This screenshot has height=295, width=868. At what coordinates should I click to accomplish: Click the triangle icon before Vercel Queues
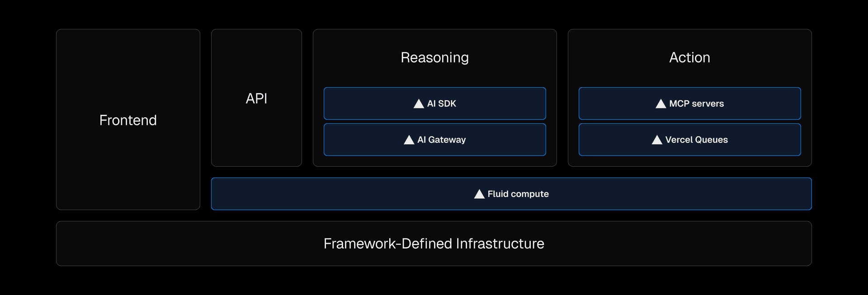(x=657, y=140)
